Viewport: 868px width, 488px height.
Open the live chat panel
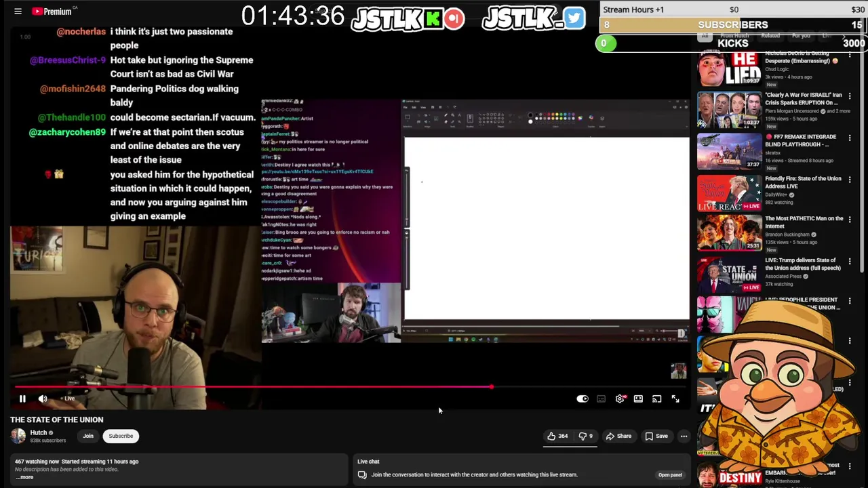point(670,475)
